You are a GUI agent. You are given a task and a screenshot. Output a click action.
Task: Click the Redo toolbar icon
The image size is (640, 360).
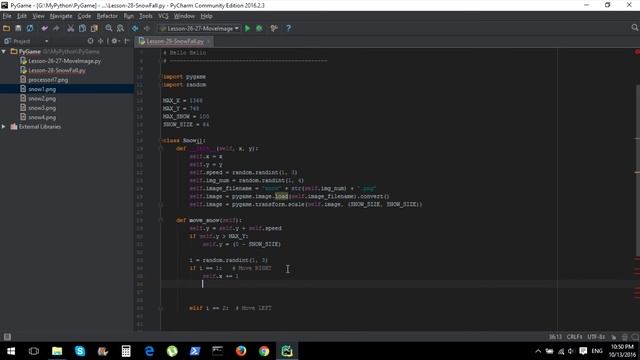coord(56,28)
